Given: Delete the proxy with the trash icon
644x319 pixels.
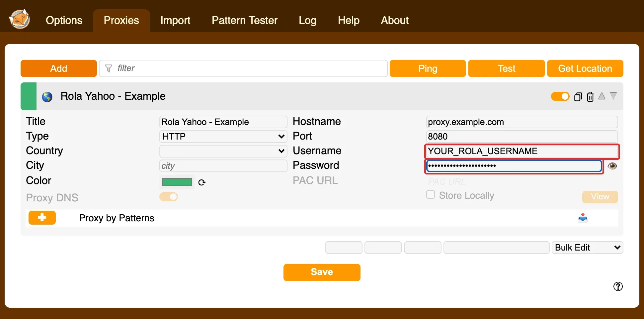Looking at the screenshot, I should click(590, 97).
